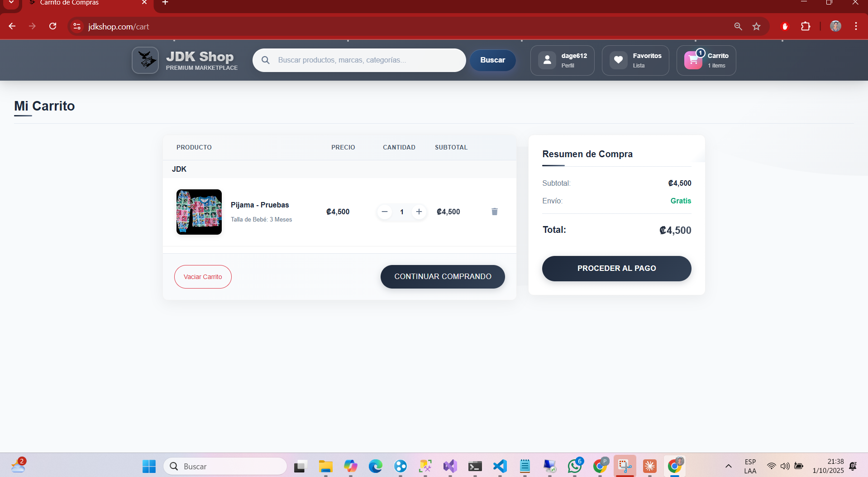This screenshot has width=868, height=477.
Task: Open a new browser tab
Action: point(165,3)
